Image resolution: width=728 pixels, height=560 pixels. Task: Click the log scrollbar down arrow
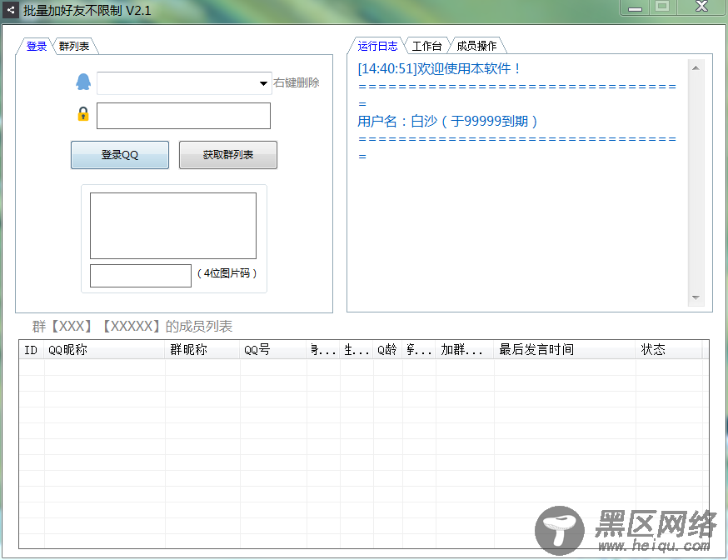(x=696, y=298)
